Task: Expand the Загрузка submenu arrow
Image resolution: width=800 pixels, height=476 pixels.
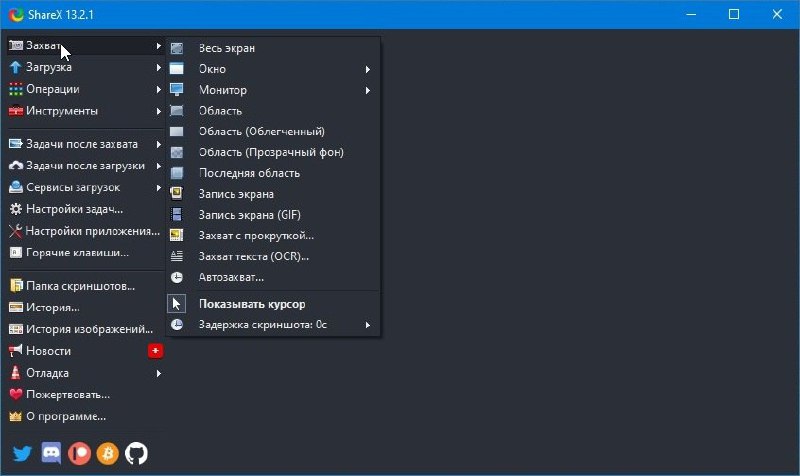Action: [159, 67]
